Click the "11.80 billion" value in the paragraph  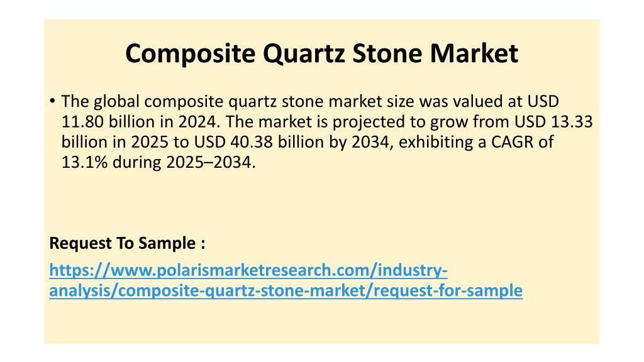click(x=106, y=121)
